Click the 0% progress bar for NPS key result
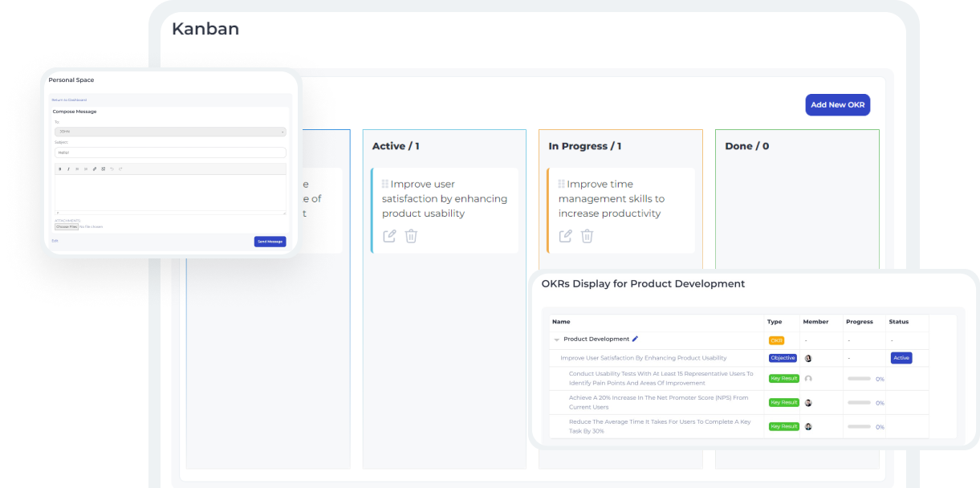Image resolution: width=980 pixels, height=488 pixels. (860, 402)
